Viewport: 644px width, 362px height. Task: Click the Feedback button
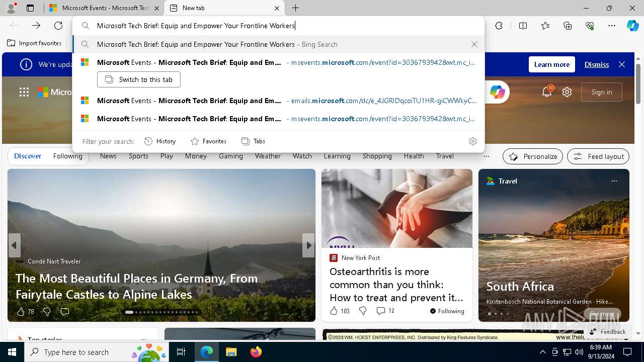tap(608, 332)
